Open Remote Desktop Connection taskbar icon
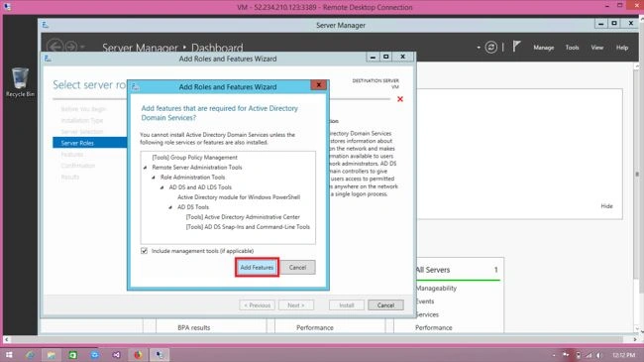Image resolution: width=644 pixels, height=362 pixels. click(x=160, y=355)
